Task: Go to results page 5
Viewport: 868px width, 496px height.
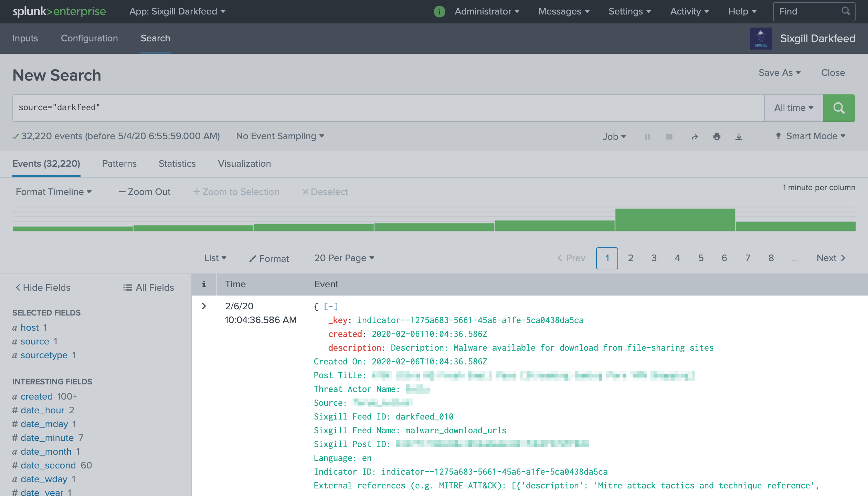Action: (701, 258)
